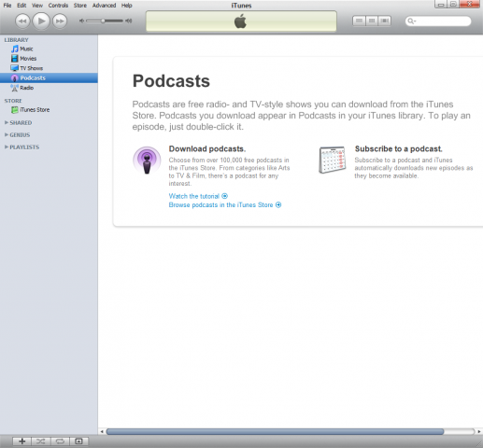Click Browse podcasts in the iTunes Store link
This screenshot has height=448, width=483.
(220, 204)
